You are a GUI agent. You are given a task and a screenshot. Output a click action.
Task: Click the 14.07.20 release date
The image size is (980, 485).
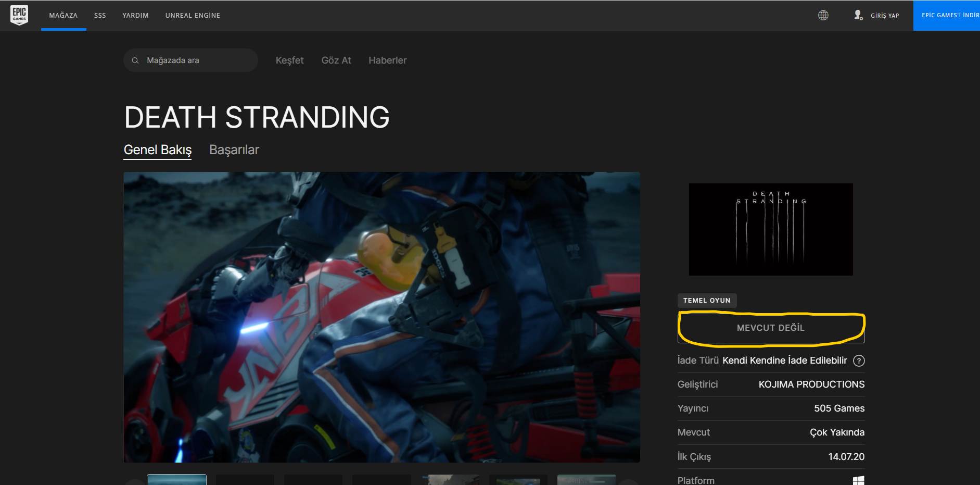[846, 457]
